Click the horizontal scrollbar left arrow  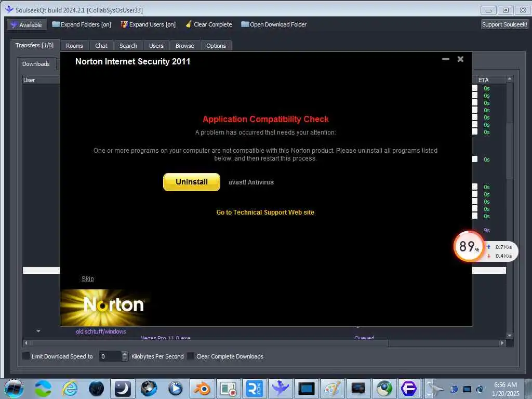[x=26, y=343]
